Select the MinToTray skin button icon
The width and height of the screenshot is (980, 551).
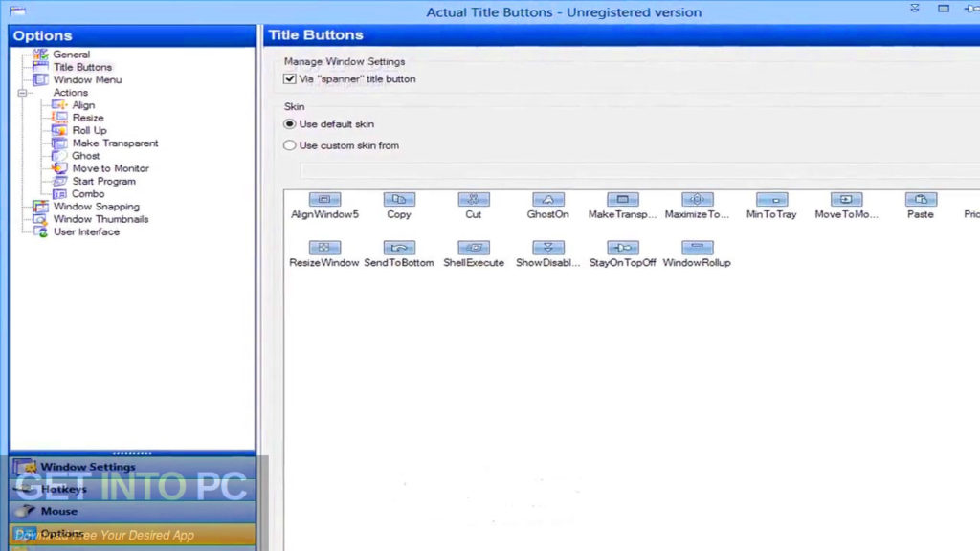[x=771, y=199]
